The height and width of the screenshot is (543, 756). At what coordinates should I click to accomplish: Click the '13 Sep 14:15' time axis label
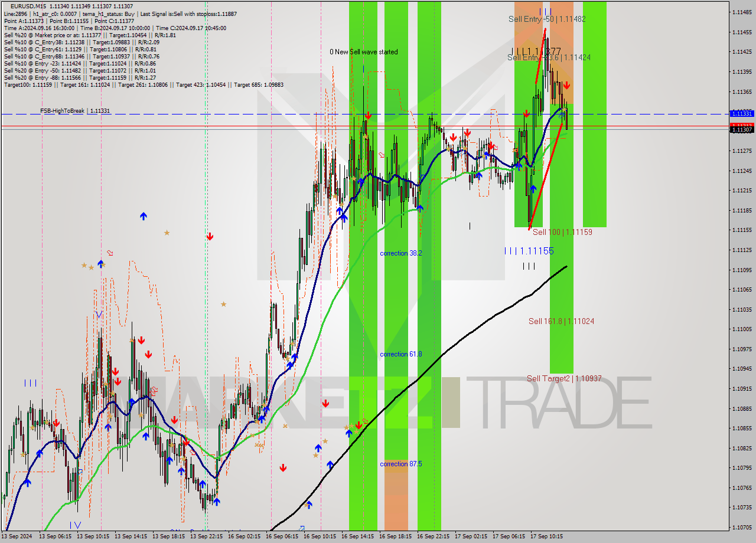click(x=131, y=537)
